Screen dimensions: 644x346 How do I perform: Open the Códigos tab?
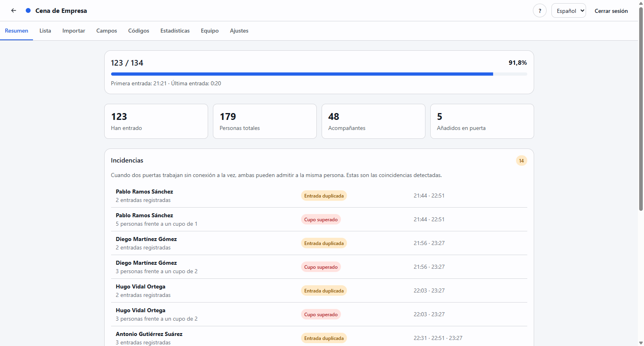pyautogui.click(x=138, y=31)
